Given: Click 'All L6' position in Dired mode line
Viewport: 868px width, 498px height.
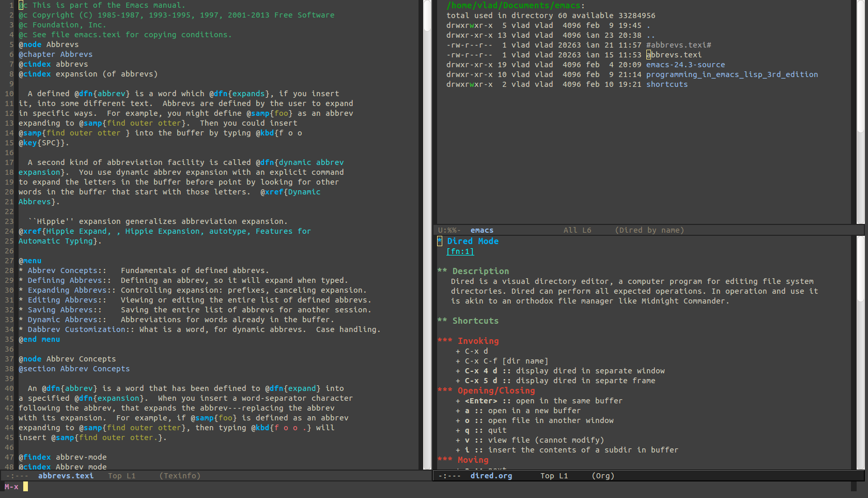Looking at the screenshot, I should click(x=577, y=230).
